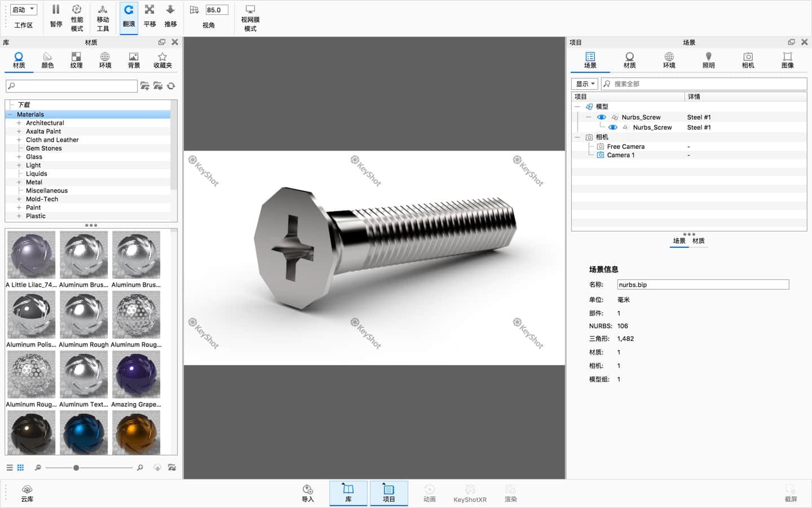Screen dimensions: 812x508
Task: Select the Amazing Grape material thumbnail
Action: pyautogui.click(x=136, y=375)
